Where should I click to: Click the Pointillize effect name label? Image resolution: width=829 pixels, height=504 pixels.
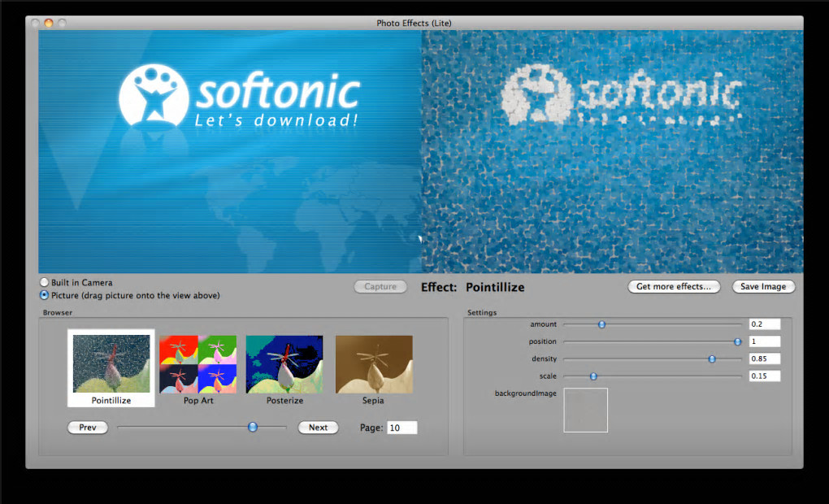(495, 287)
